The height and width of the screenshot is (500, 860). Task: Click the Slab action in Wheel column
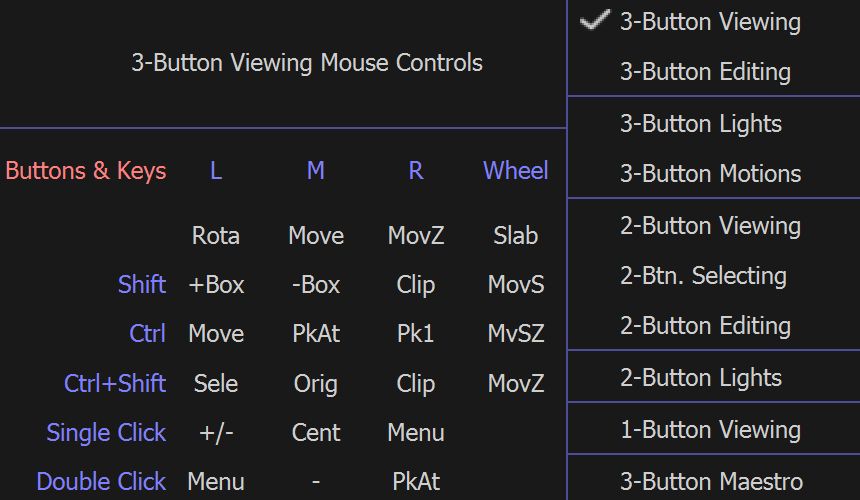click(x=516, y=236)
